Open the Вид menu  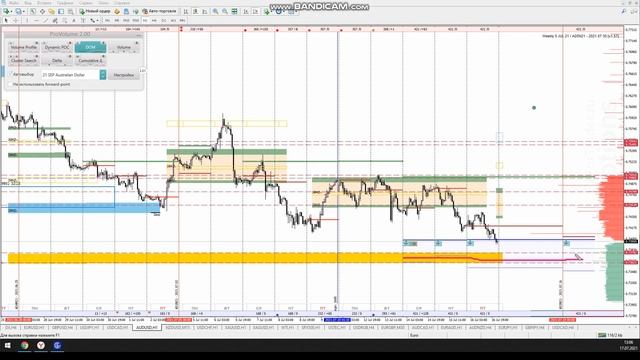click(x=28, y=3)
